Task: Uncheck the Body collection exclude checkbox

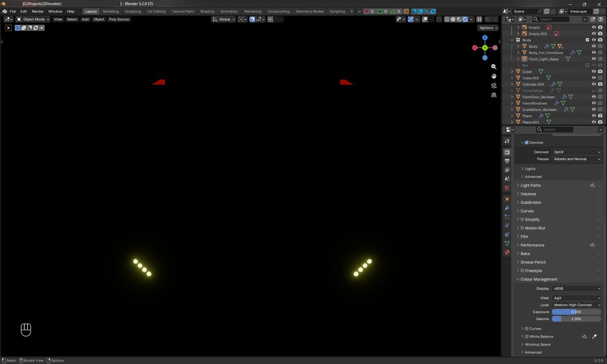Action: click(x=587, y=40)
